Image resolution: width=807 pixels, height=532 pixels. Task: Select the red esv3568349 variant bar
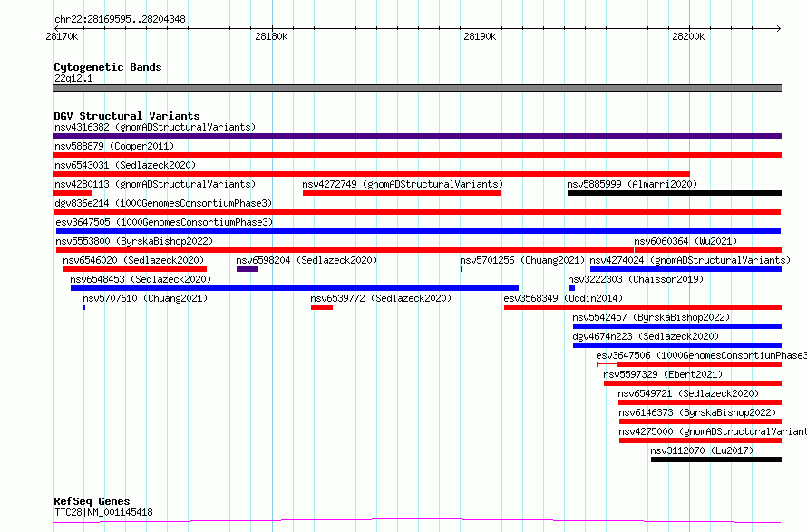pos(643,307)
